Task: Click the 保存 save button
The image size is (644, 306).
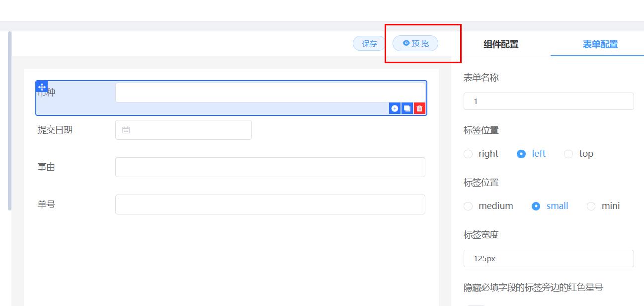Action: 369,43
